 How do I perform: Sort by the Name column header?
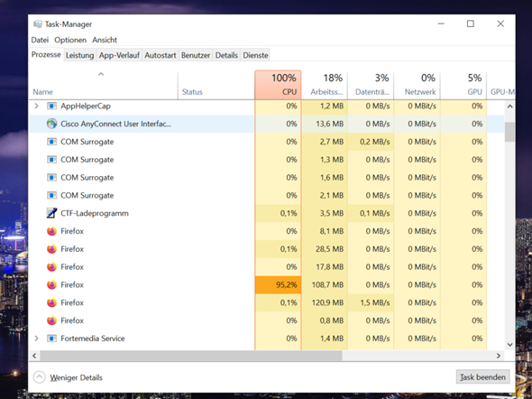coord(104,85)
